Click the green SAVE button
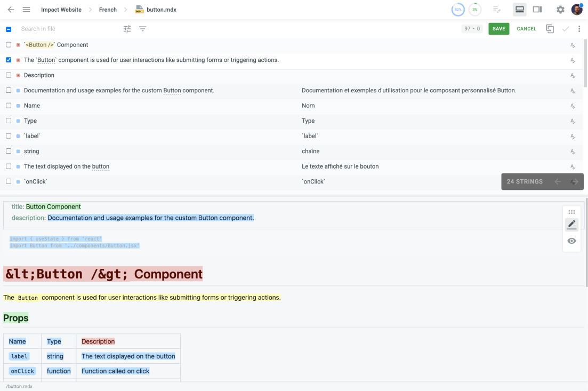 coord(498,29)
